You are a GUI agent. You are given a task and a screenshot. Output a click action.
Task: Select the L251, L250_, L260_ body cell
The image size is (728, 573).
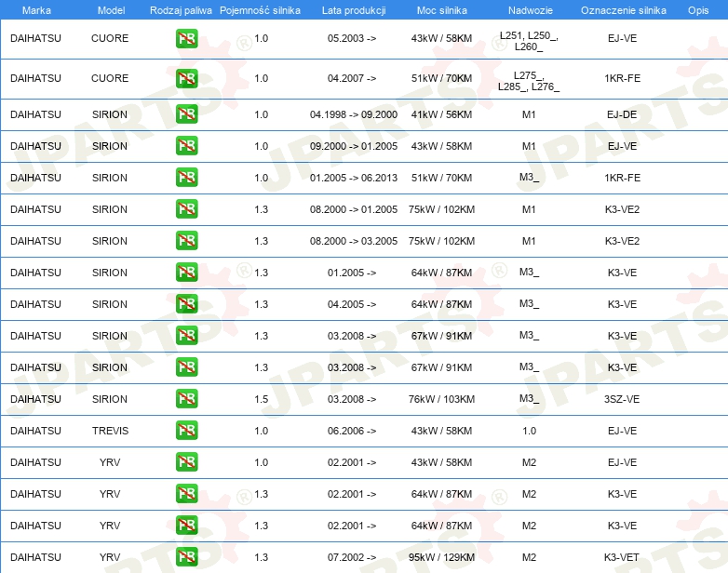tap(529, 41)
